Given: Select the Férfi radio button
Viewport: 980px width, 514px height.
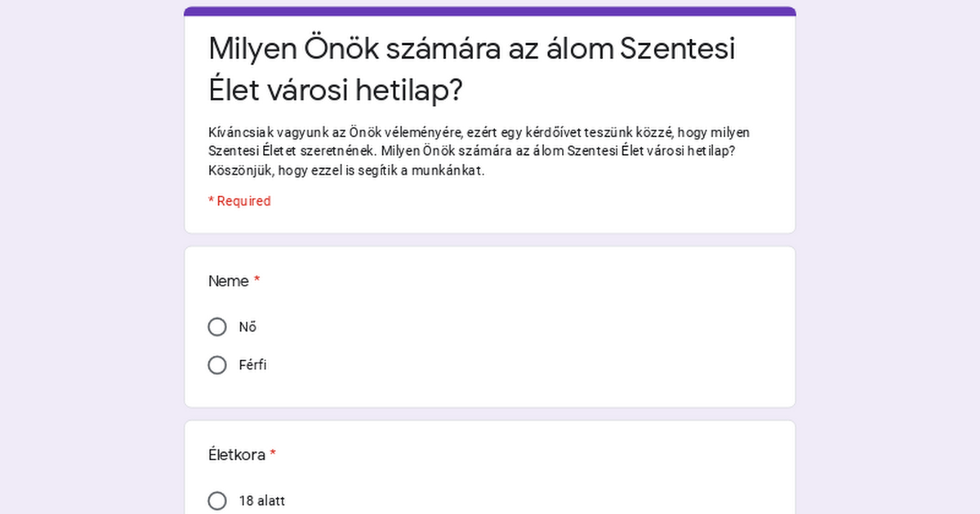Looking at the screenshot, I should coord(217,366).
